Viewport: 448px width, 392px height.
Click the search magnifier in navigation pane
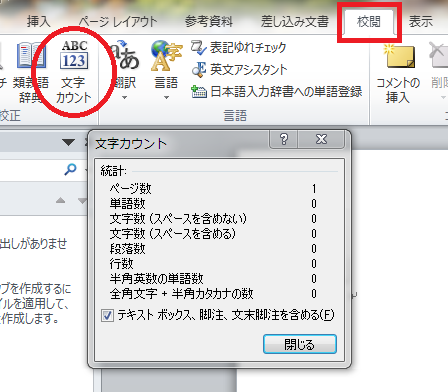(x=70, y=170)
